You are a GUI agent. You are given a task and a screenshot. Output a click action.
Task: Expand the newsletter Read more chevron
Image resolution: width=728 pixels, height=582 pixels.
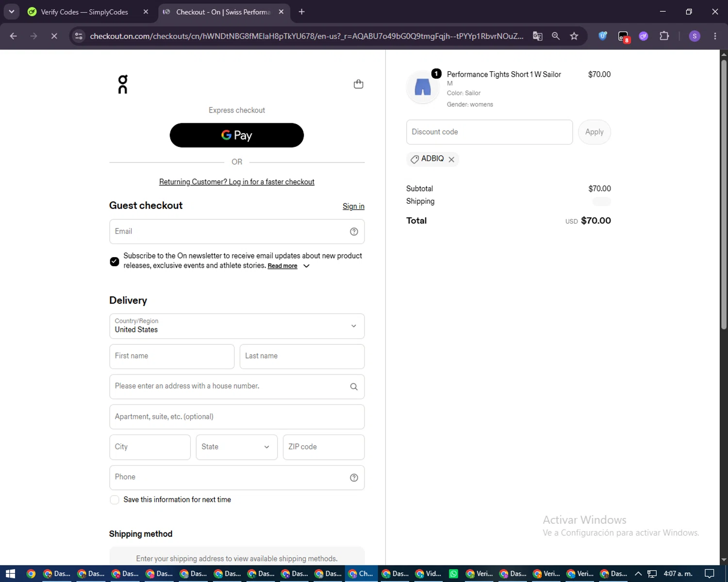click(x=306, y=266)
